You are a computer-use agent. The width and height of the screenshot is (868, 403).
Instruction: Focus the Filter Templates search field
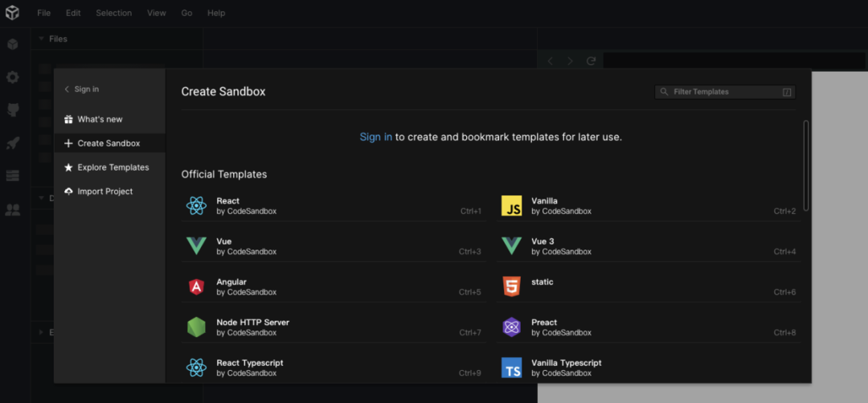(x=725, y=92)
